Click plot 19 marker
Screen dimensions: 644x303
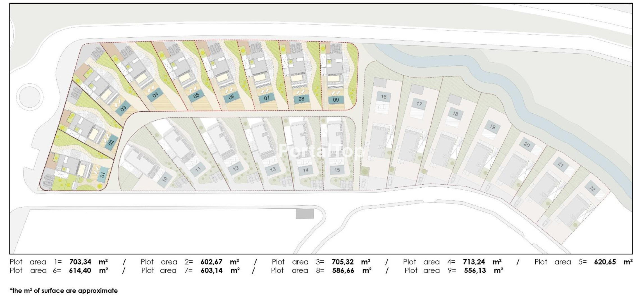pyautogui.click(x=492, y=127)
